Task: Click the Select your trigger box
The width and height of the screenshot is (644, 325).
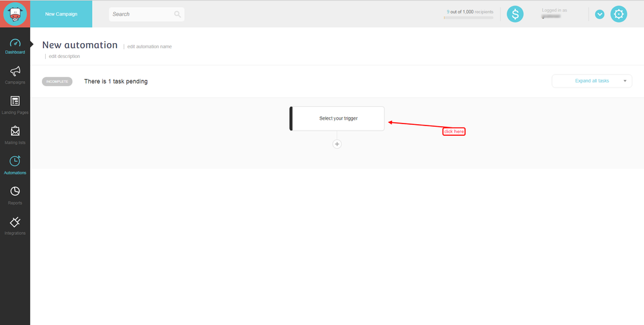Action: [338, 118]
